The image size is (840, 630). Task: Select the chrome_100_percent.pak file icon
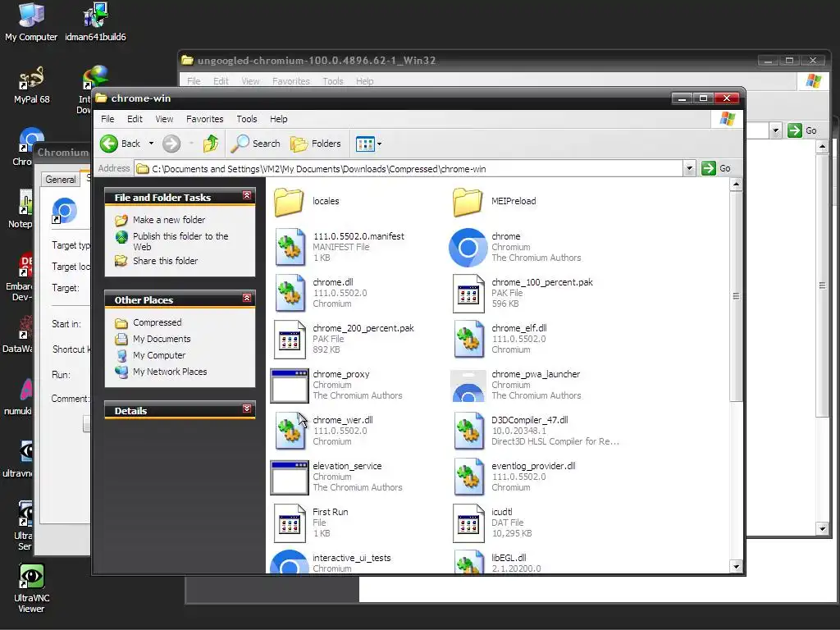[x=468, y=294]
